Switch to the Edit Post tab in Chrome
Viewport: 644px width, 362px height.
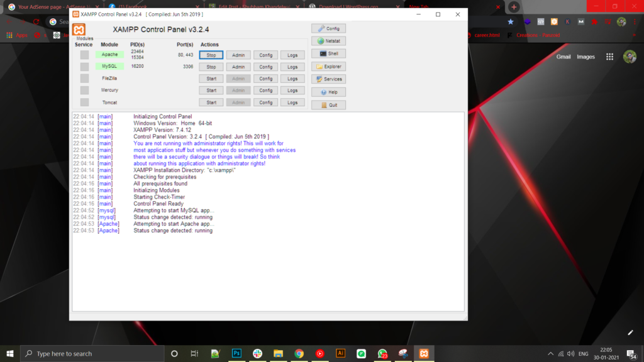pyautogui.click(x=253, y=7)
